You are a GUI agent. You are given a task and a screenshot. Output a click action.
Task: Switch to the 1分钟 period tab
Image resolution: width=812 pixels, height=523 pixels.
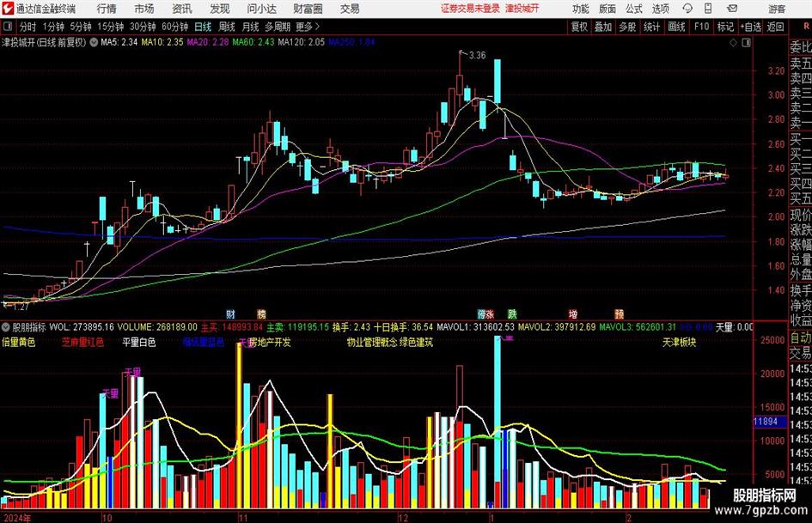[52, 27]
